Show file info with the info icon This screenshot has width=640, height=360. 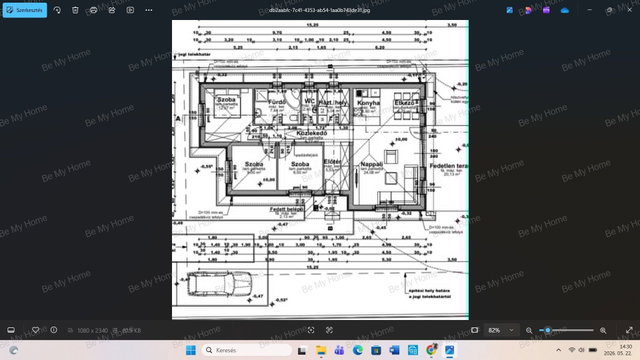click(x=54, y=330)
